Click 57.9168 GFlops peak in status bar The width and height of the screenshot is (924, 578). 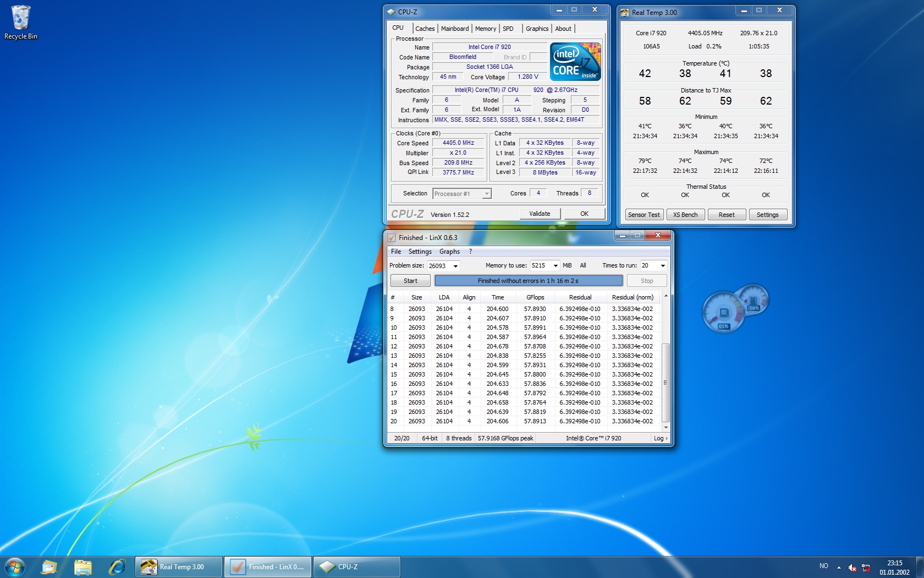click(505, 438)
